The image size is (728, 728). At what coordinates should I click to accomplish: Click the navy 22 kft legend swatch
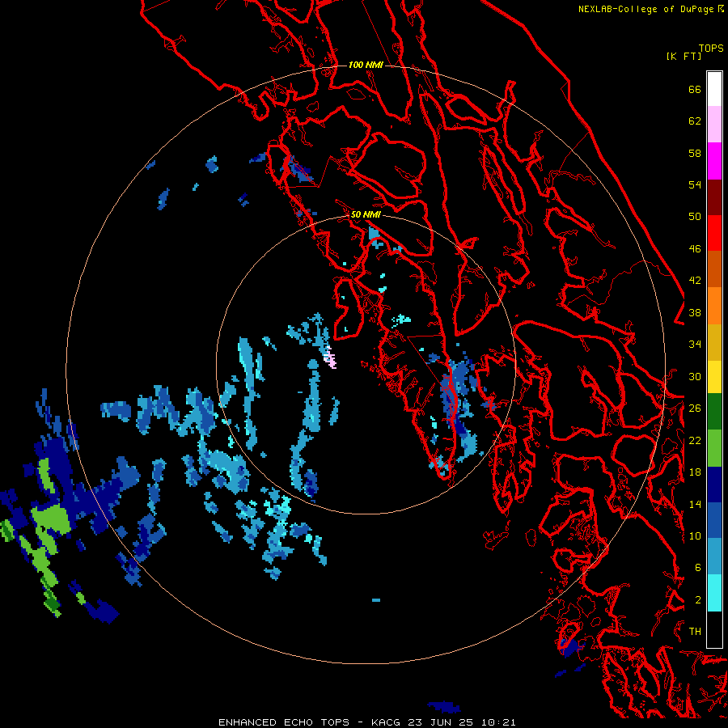pos(714,485)
